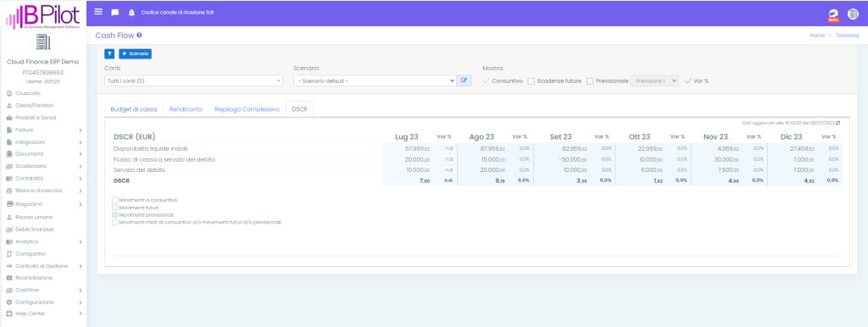Open Help Center sidebar link
This screenshot has height=327, width=868.
[31, 313]
